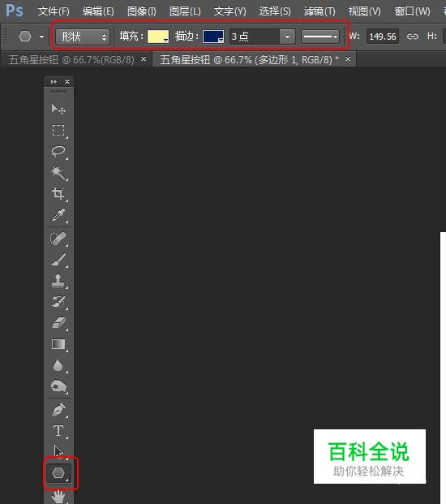Select the Crop tool
446x504 pixels.
(58, 194)
